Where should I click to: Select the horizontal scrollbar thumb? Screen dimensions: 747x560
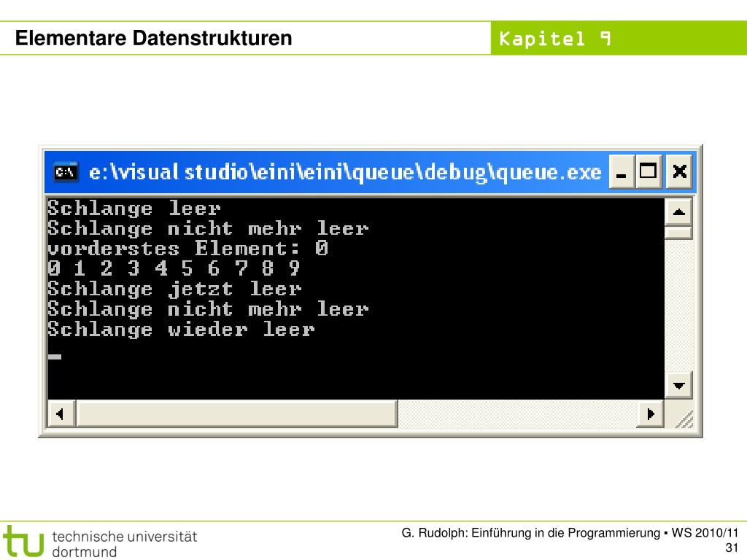(237, 414)
